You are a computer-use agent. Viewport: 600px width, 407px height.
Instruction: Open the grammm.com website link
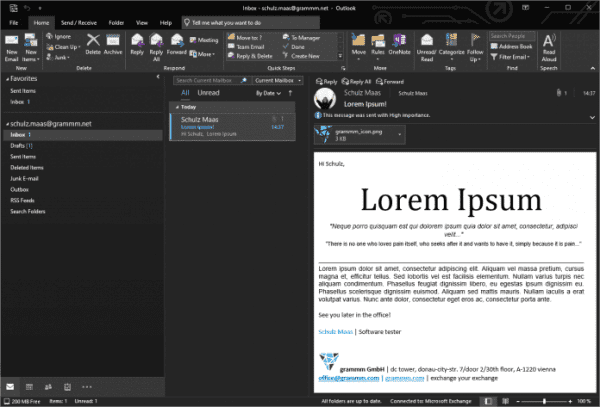(x=404, y=378)
